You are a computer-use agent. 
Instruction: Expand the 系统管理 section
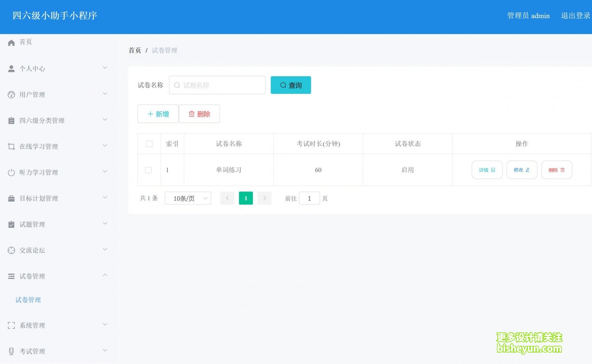point(57,325)
